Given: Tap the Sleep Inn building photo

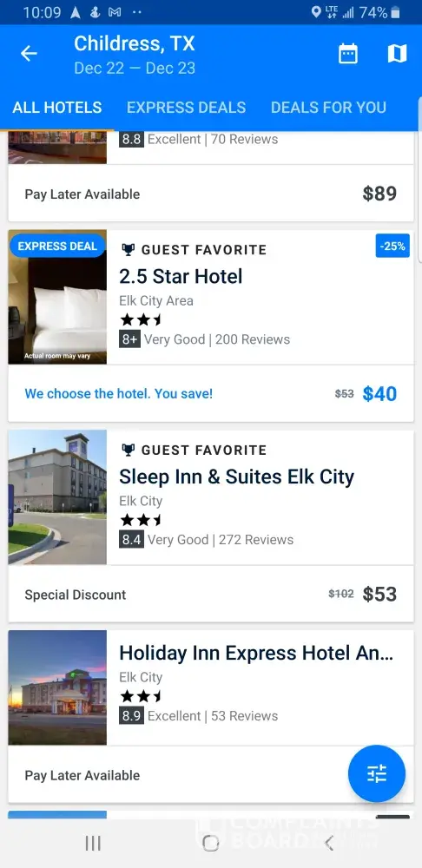Looking at the screenshot, I should [x=57, y=497].
